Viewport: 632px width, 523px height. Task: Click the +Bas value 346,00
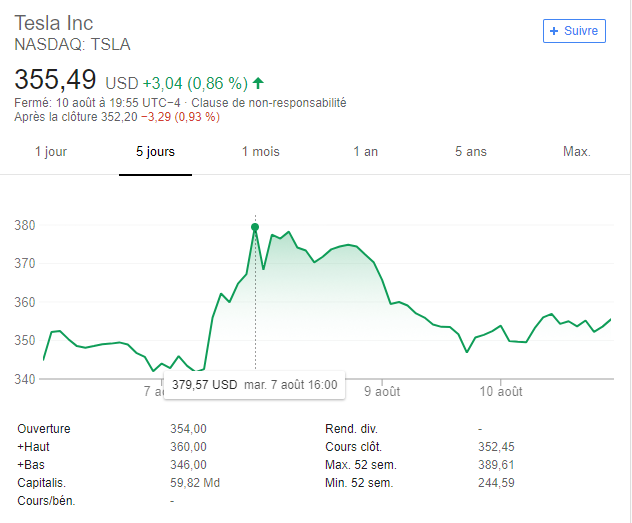pyautogui.click(x=188, y=465)
